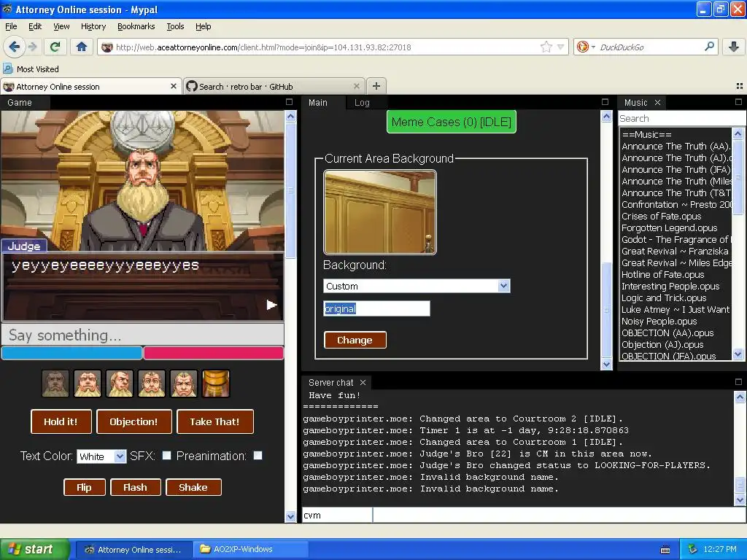Open the Bookmarks menu
Screen dimensions: 747x560
136,26
